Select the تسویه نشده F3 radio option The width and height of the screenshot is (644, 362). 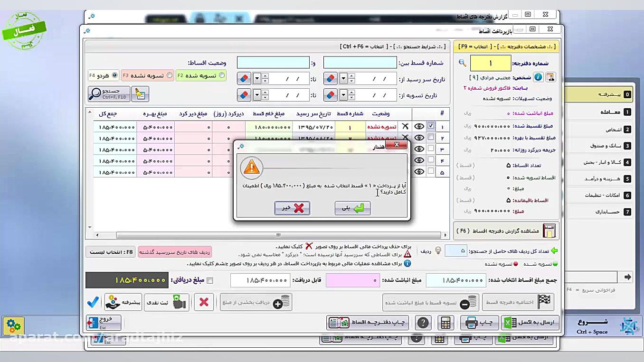tap(170, 75)
